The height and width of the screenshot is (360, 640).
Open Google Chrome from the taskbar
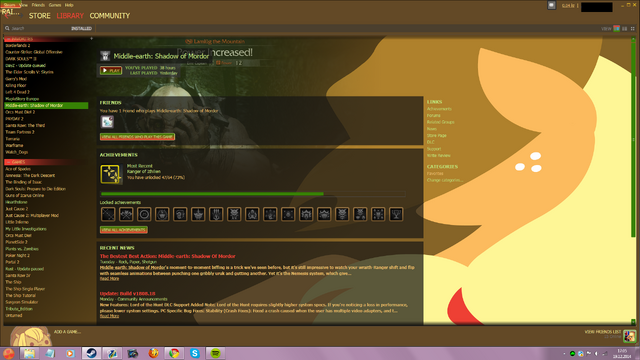tap(174, 353)
